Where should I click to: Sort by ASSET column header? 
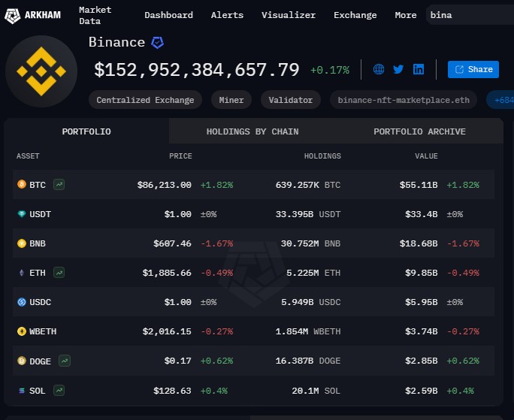tap(28, 156)
